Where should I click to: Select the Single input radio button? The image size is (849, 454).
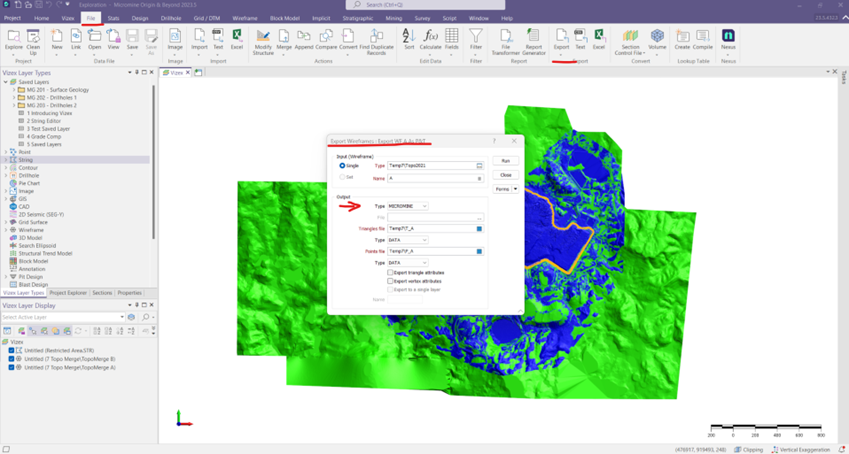click(342, 166)
